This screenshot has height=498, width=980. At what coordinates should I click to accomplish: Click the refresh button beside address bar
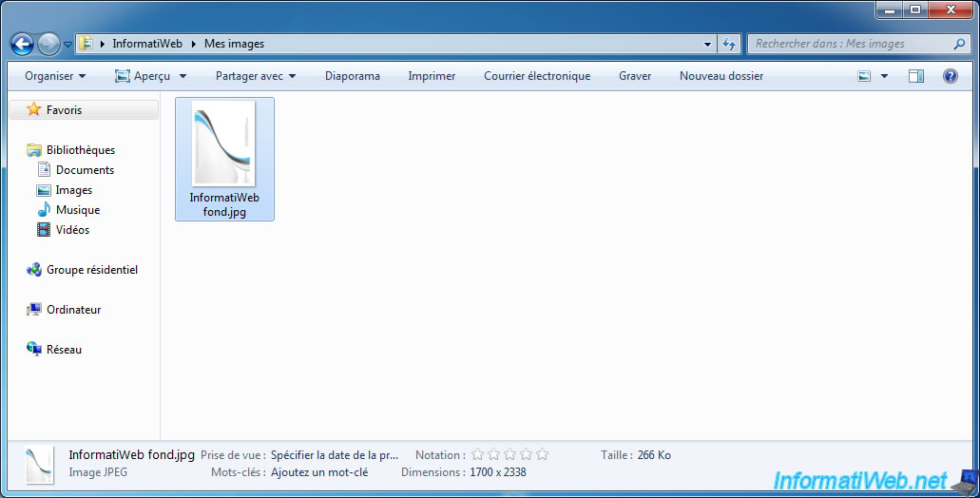click(729, 44)
